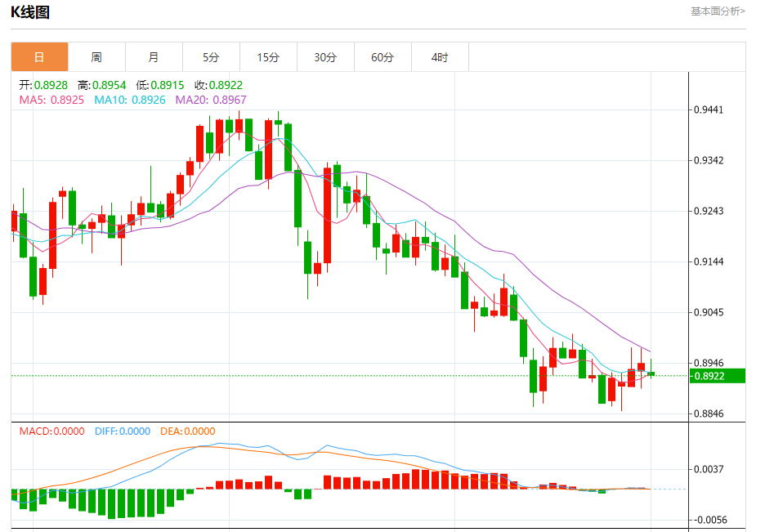This screenshot has width=765, height=532.
Task: Click the 0.9045 price axis label
Action: point(709,312)
